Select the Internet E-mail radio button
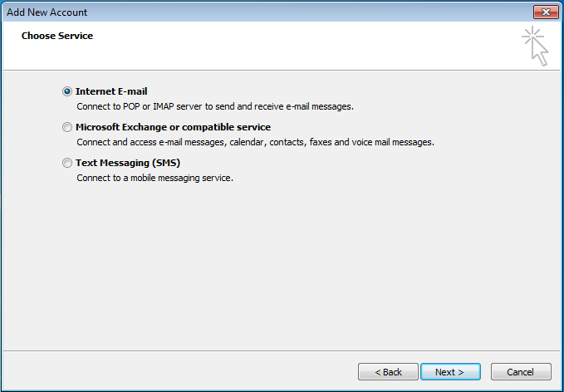Viewport: 564px width, 392px height. click(x=67, y=91)
